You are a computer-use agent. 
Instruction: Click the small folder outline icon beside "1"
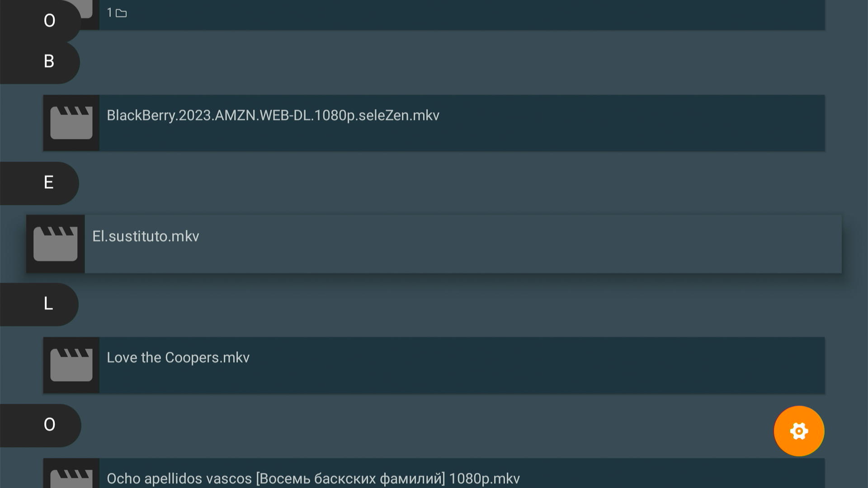coord(121,14)
